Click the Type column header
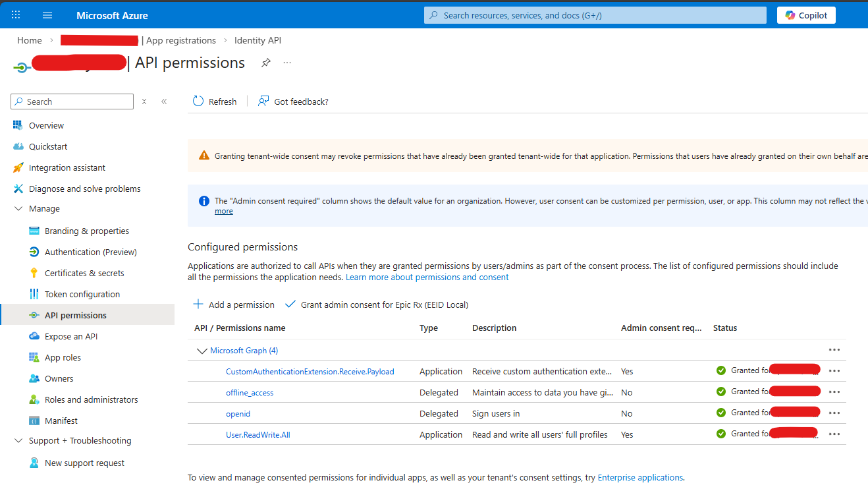Image resolution: width=868 pixels, height=495 pixels. click(429, 328)
